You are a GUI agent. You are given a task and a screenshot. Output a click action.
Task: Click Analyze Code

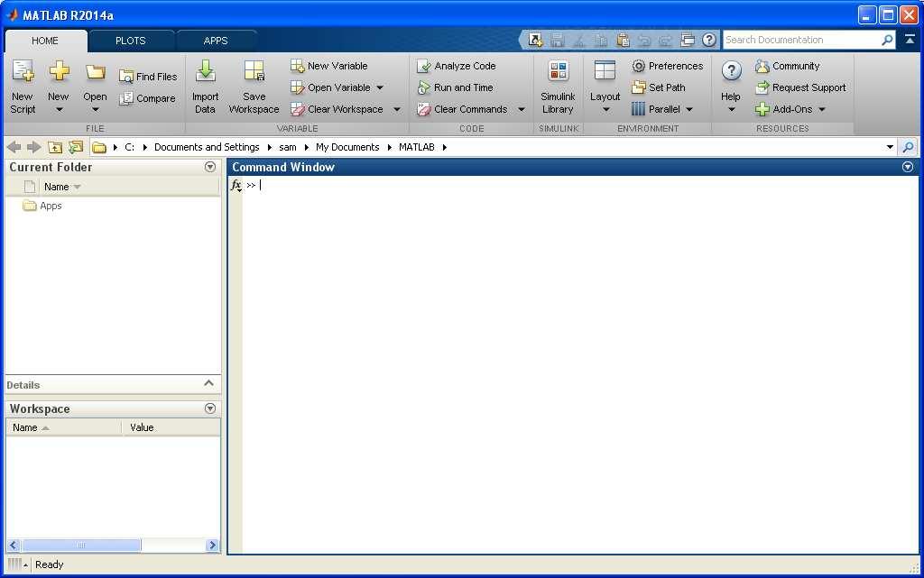tap(456, 66)
